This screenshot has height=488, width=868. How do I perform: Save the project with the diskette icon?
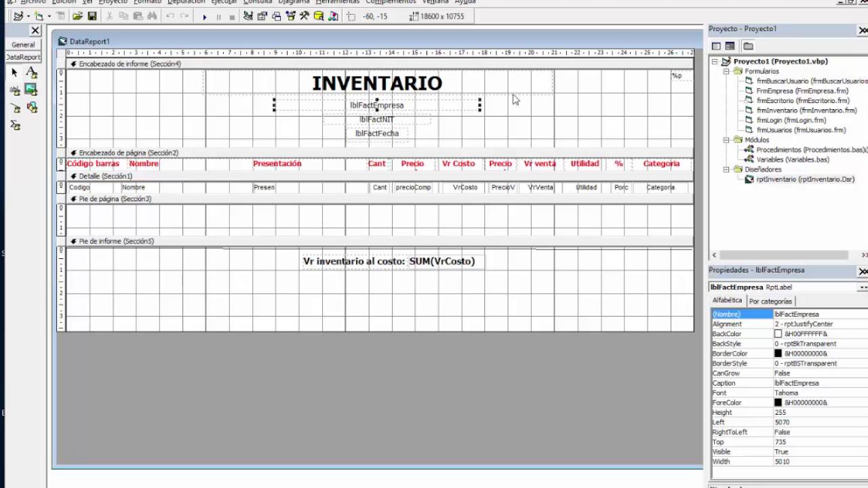(x=92, y=16)
